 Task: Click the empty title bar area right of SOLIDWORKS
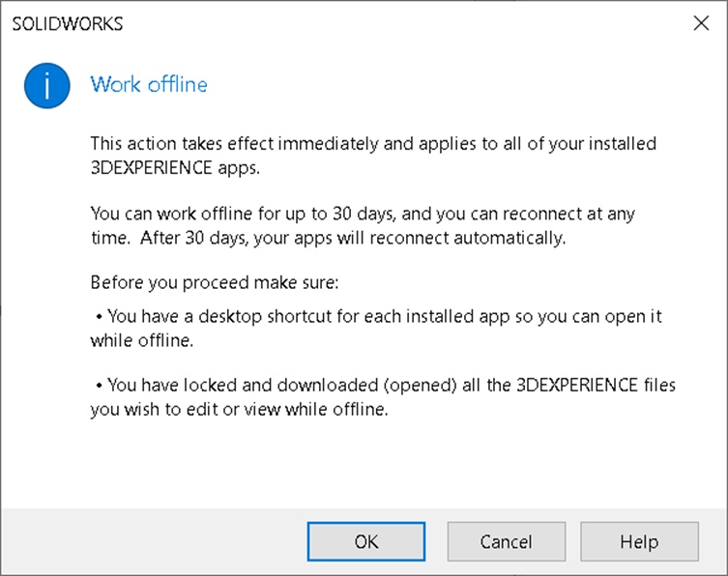point(387,24)
